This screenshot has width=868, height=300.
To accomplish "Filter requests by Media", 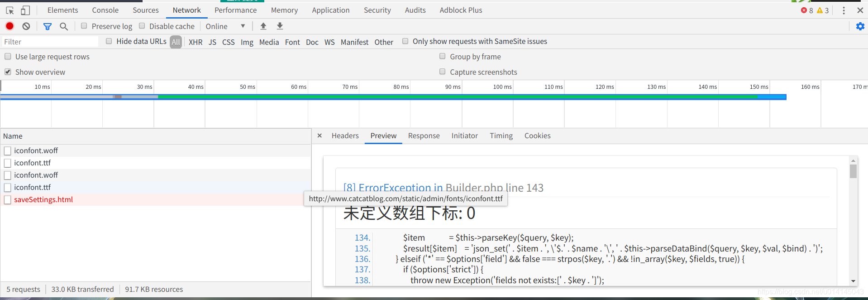I will coord(269,42).
